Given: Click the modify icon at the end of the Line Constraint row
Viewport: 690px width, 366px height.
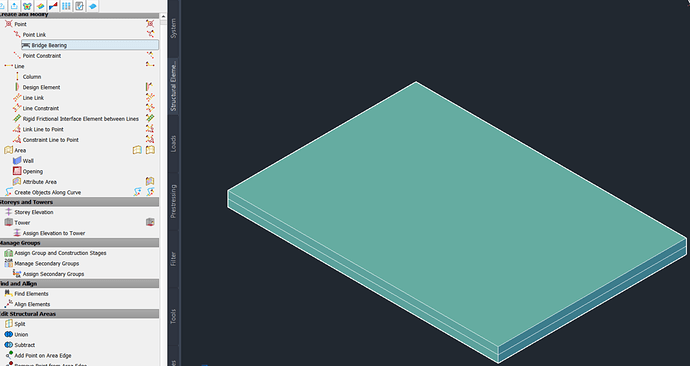Looking at the screenshot, I should pos(150,108).
